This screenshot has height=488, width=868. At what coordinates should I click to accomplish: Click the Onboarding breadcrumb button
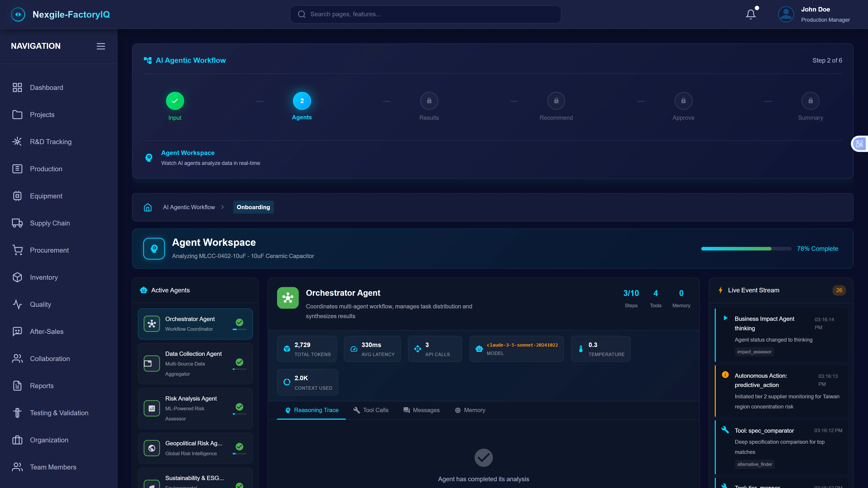[x=253, y=207]
